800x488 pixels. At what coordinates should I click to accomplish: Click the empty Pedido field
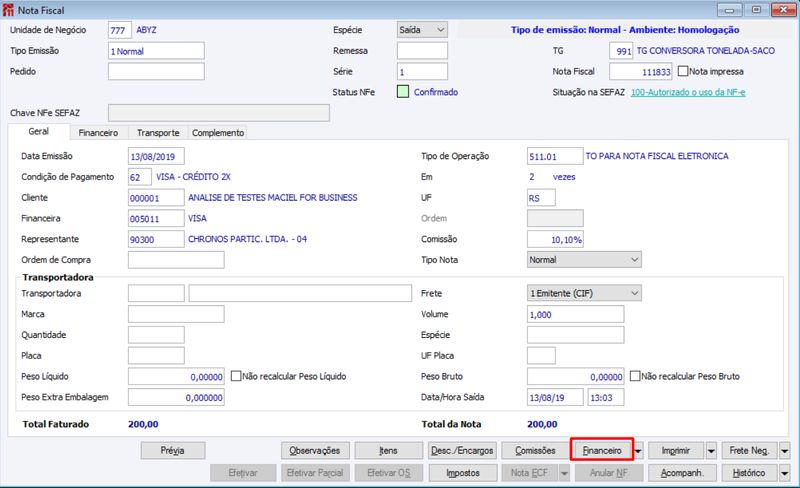click(x=156, y=71)
